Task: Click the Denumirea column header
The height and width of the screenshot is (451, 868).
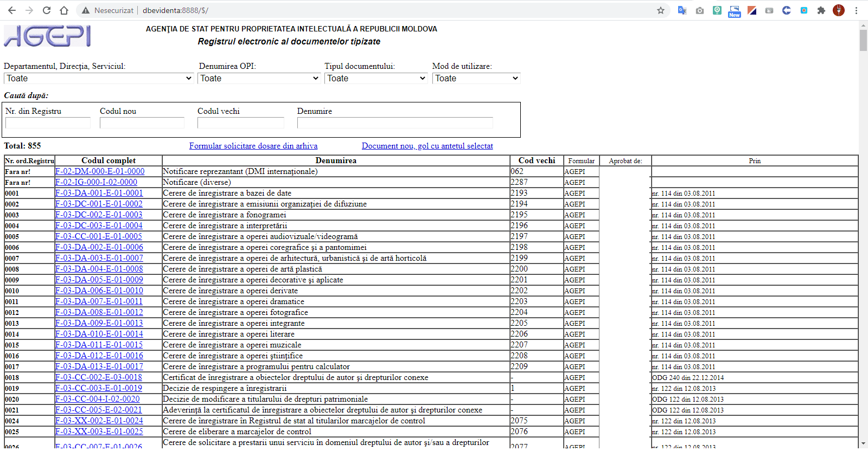Action: pos(336,160)
